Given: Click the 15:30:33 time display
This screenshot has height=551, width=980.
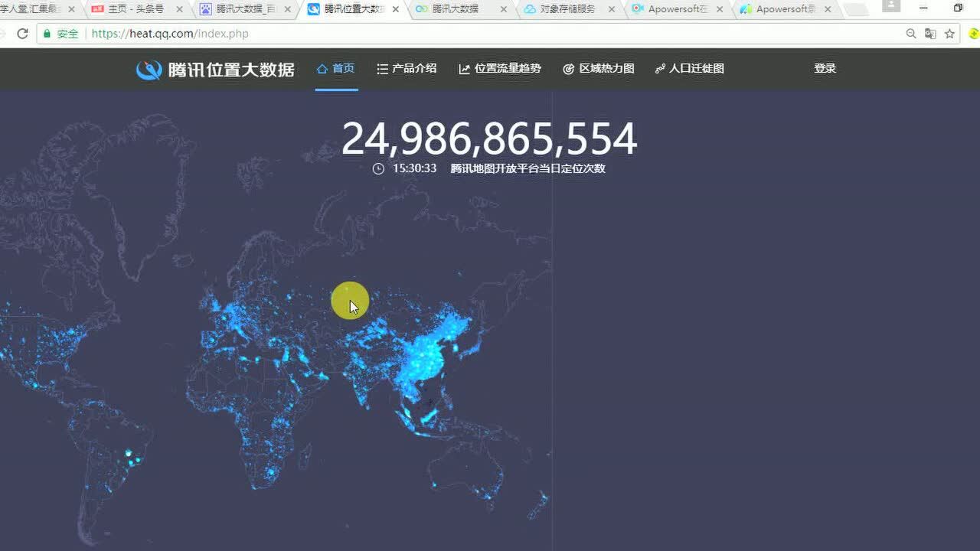Looking at the screenshot, I should pyautogui.click(x=414, y=168).
